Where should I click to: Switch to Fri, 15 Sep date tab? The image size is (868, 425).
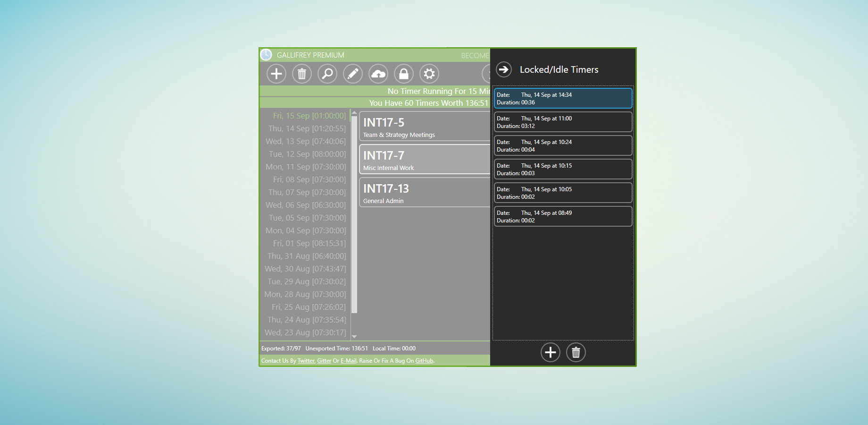tap(309, 116)
